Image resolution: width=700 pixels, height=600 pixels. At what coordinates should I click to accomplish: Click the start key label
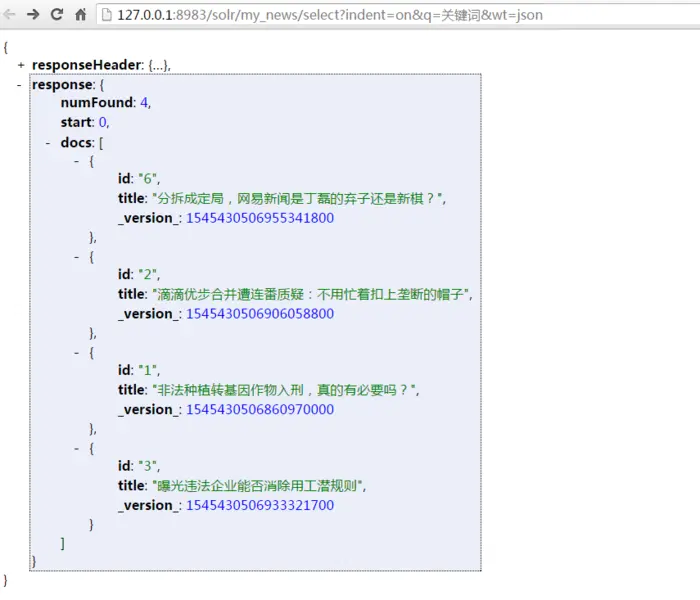(76, 122)
